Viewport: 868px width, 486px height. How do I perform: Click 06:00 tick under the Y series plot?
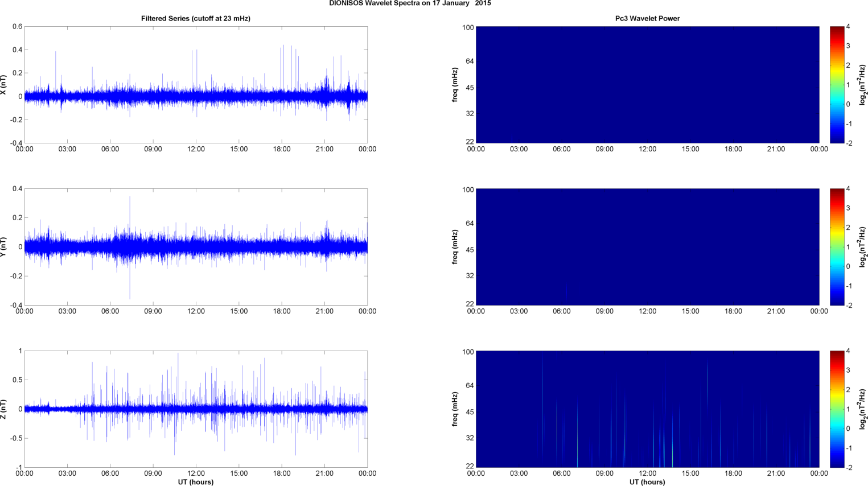110,311
